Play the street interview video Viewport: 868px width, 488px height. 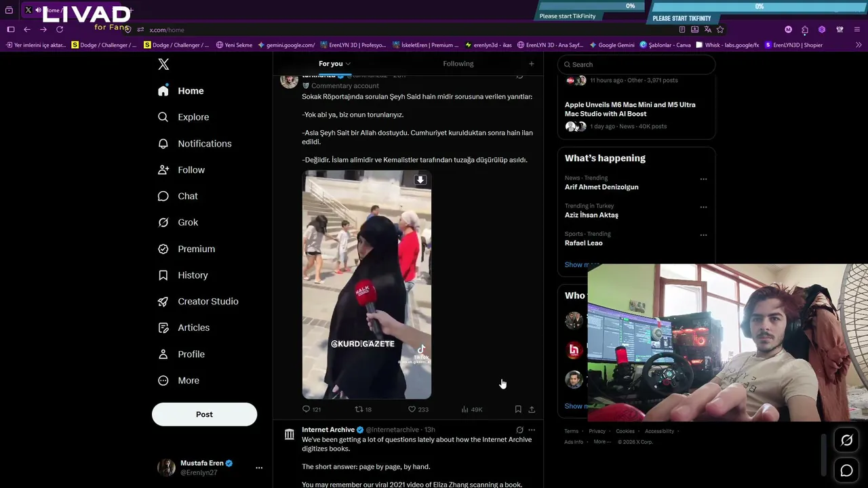367,285
